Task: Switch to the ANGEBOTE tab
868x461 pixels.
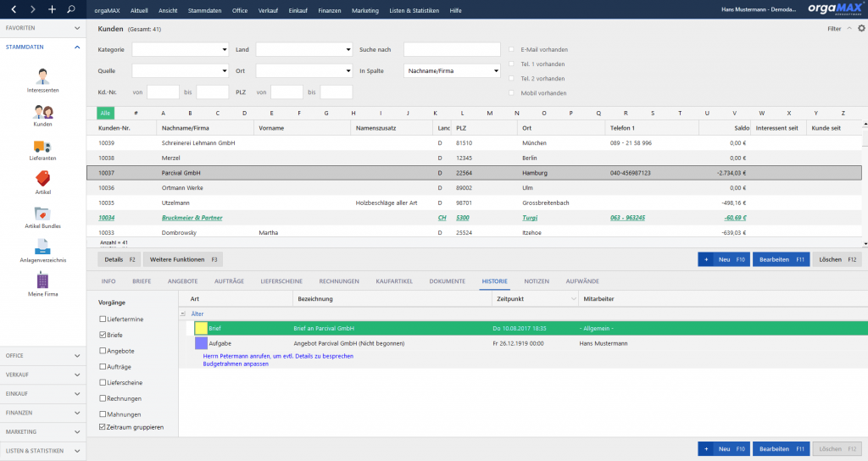Action: (183, 281)
